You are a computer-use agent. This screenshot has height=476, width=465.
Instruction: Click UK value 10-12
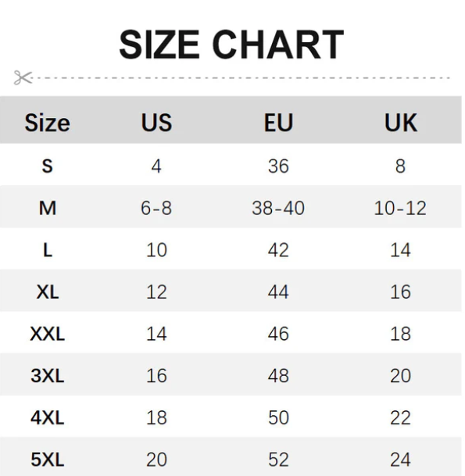pyautogui.click(x=400, y=208)
